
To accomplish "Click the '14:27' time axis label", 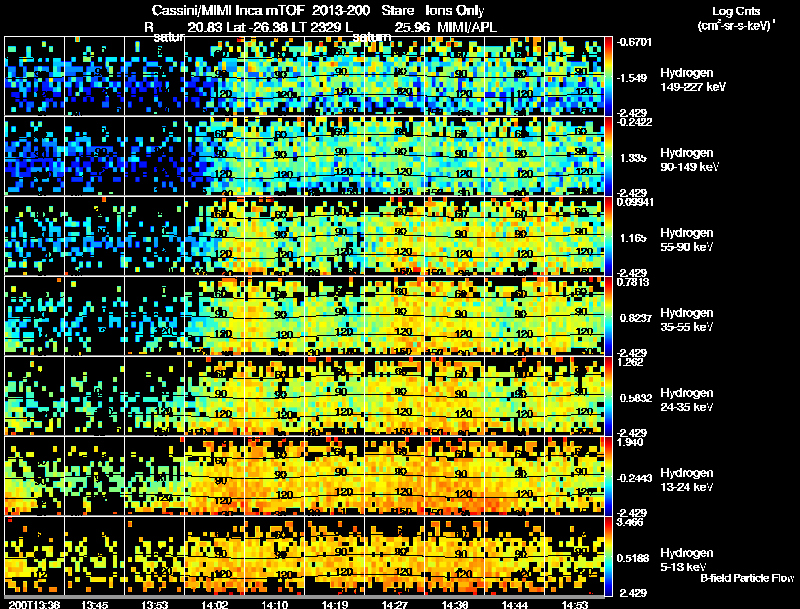I will coord(395,604).
